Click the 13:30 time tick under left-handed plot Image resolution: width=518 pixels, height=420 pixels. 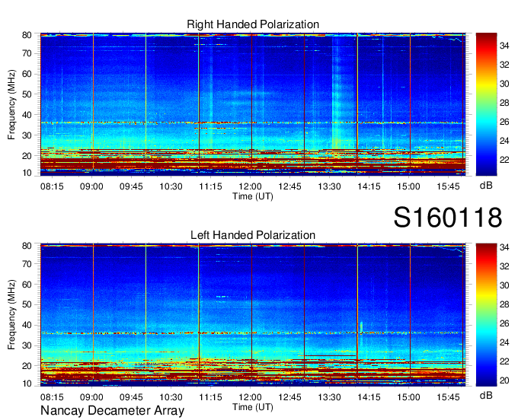[329, 397]
